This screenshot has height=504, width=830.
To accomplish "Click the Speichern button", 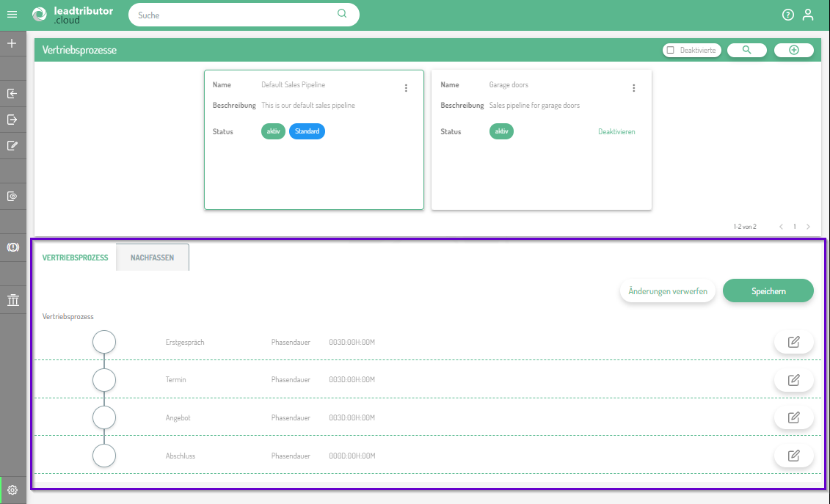I will pyautogui.click(x=768, y=291).
